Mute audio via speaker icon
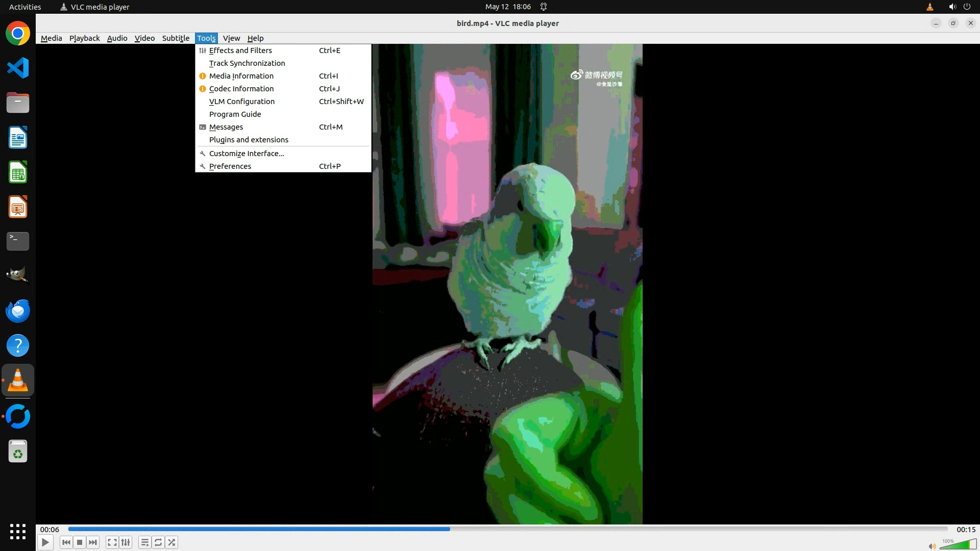 tap(932, 546)
